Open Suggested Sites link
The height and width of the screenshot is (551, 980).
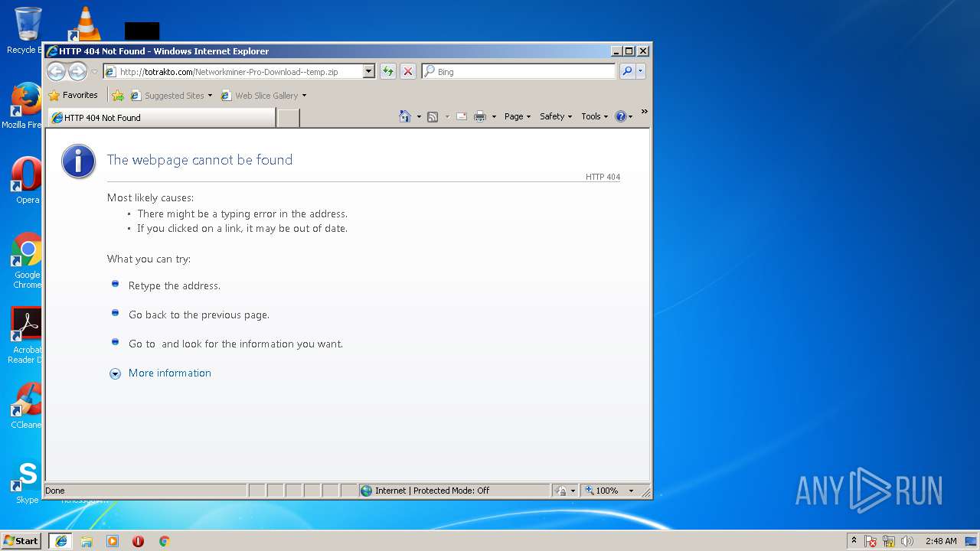(x=167, y=96)
